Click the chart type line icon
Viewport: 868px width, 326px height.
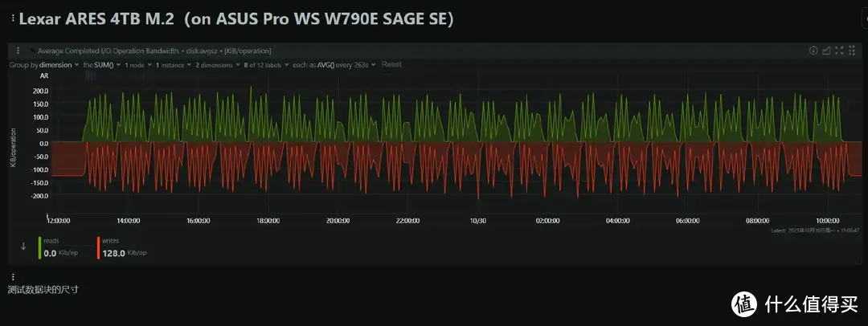(x=826, y=51)
